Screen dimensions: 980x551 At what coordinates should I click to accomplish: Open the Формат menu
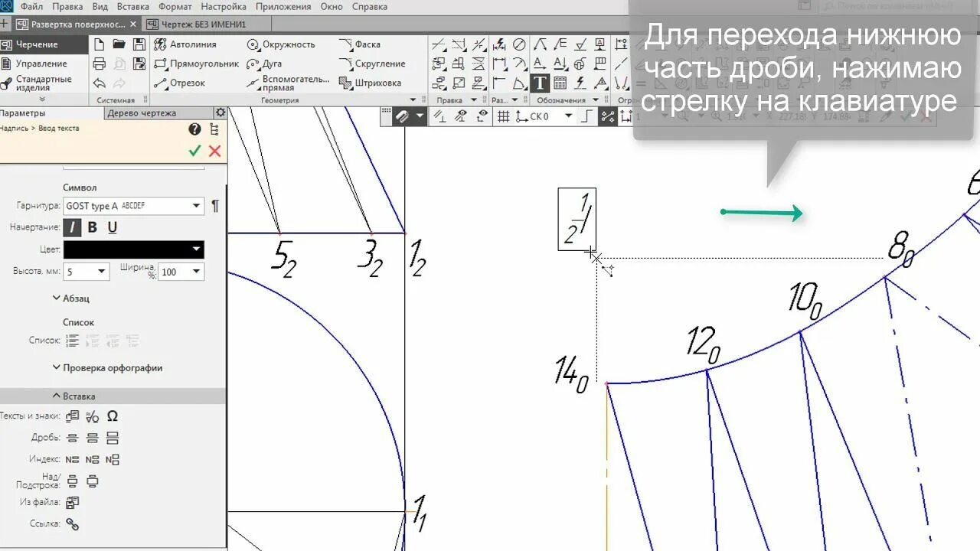pyautogui.click(x=175, y=7)
